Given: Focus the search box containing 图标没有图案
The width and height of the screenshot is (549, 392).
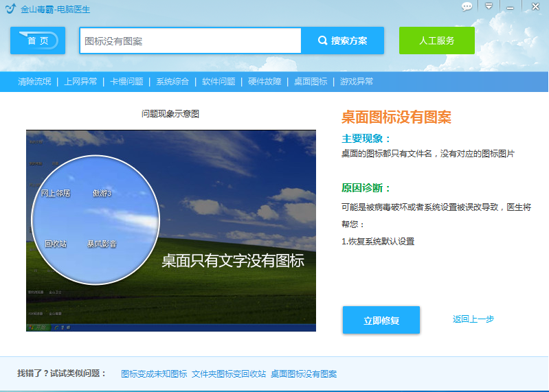Looking at the screenshot, I should tap(190, 41).
